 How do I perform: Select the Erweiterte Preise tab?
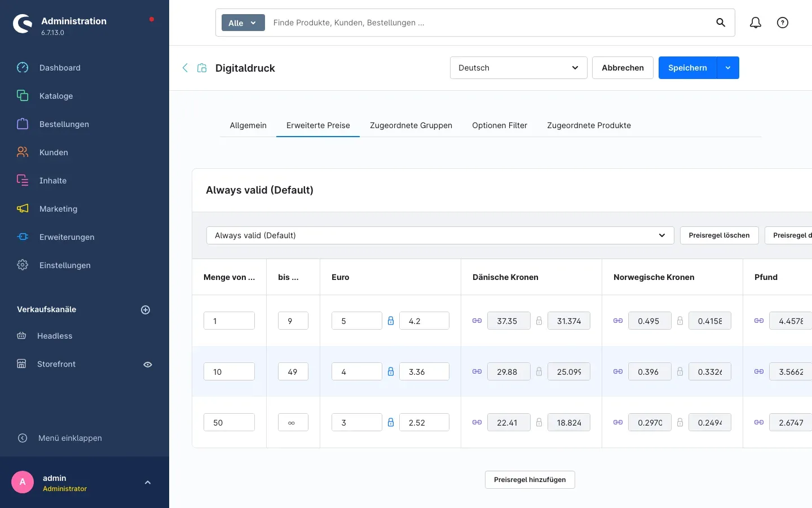tap(318, 125)
